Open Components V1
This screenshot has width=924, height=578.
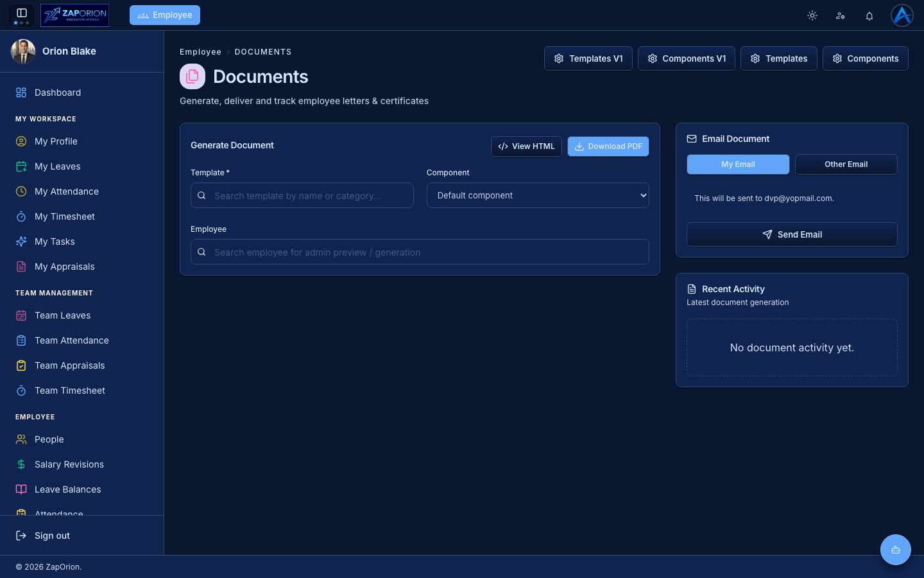click(x=687, y=58)
